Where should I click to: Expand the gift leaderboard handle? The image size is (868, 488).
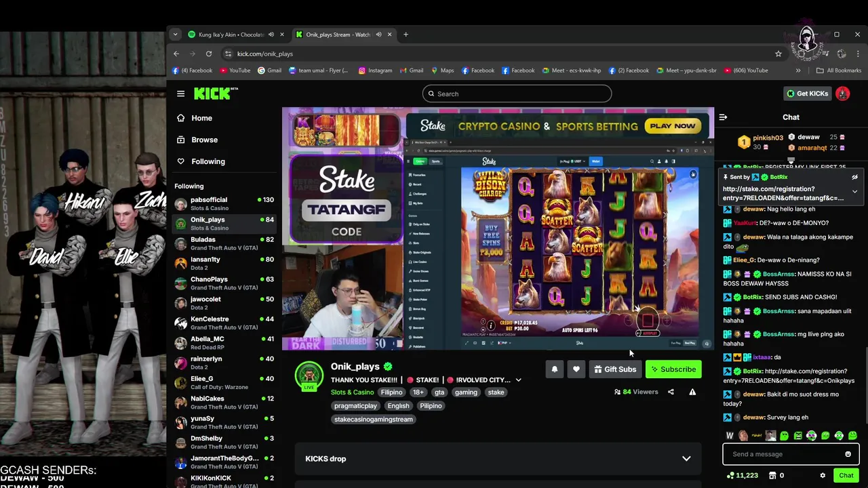791,161
